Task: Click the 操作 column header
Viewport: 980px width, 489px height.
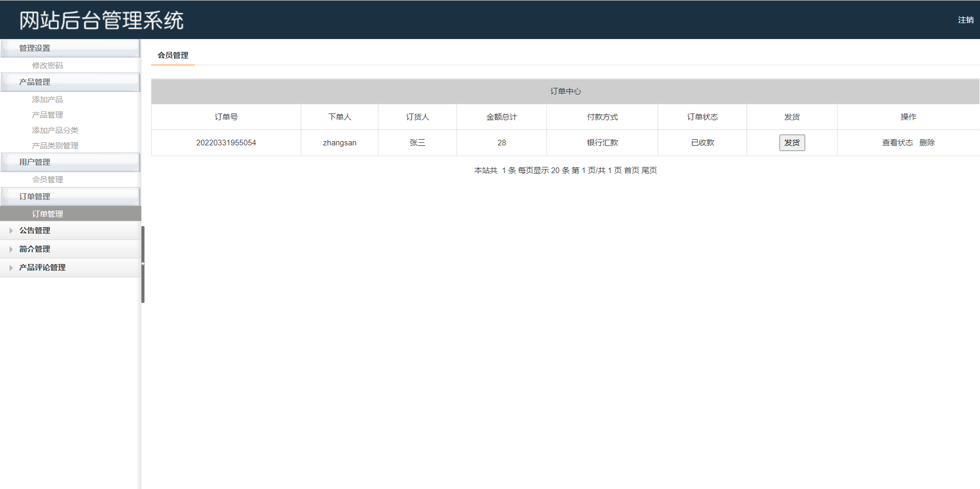Action: pos(909,117)
